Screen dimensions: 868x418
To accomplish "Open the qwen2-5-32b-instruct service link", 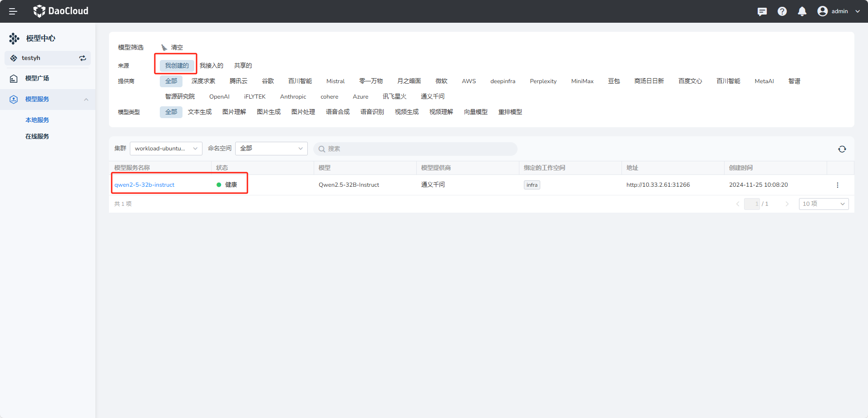I will (x=144, y=185).
